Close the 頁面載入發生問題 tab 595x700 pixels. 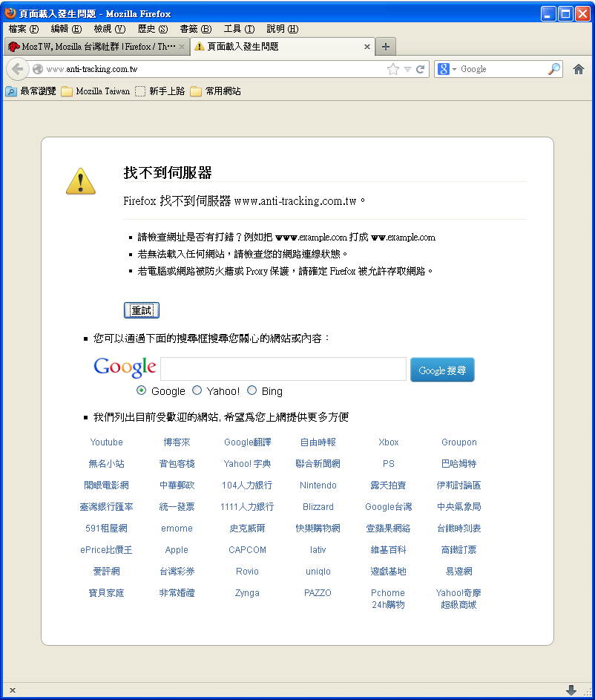click(366, 46)
